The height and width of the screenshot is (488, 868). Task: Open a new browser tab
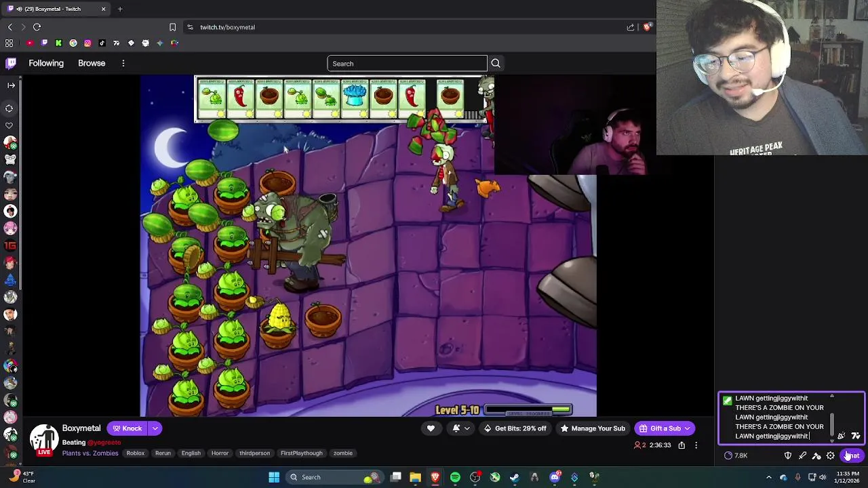[120, 9]
